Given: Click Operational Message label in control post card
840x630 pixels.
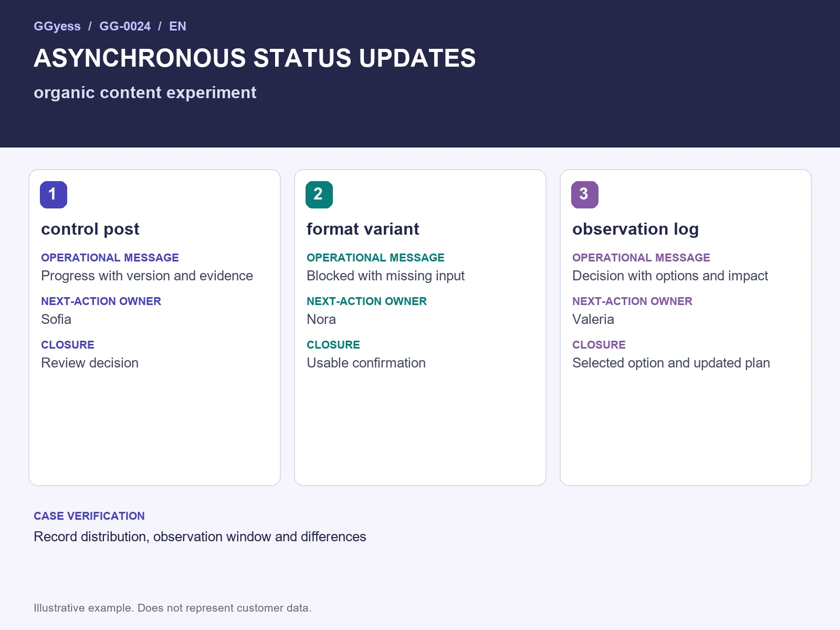Looking at the screenshot, I should (x=110, y=258).
